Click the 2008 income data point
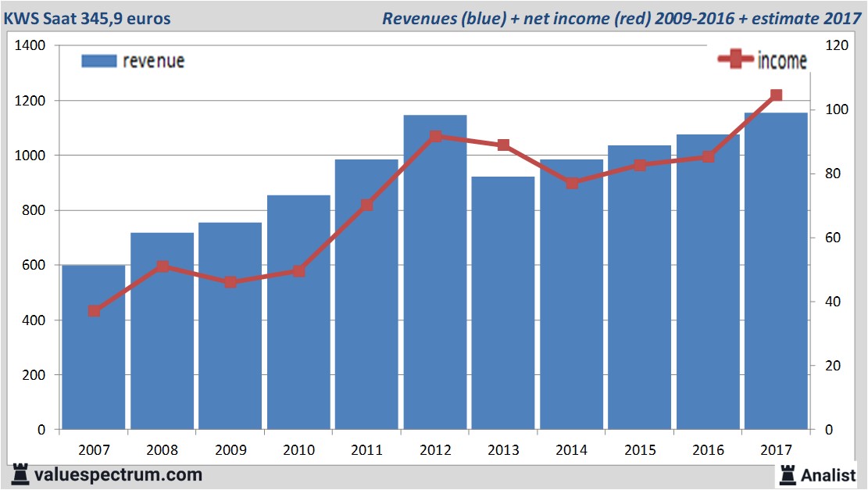Screen dimensions: 868x490 163,266
